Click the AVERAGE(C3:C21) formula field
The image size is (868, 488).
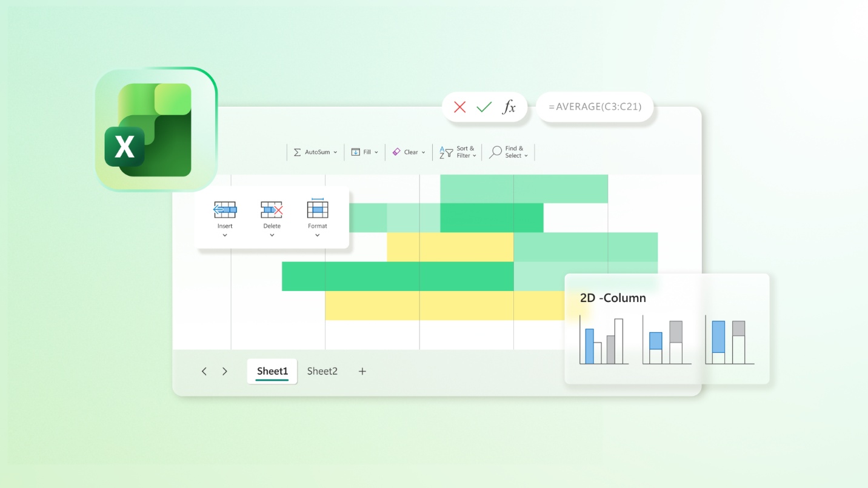[596, 107]
